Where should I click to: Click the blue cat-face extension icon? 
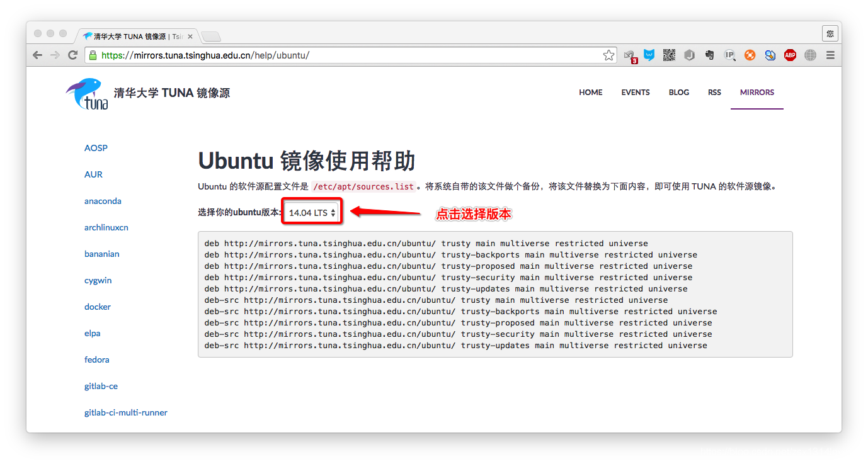[x=649, y=55]
